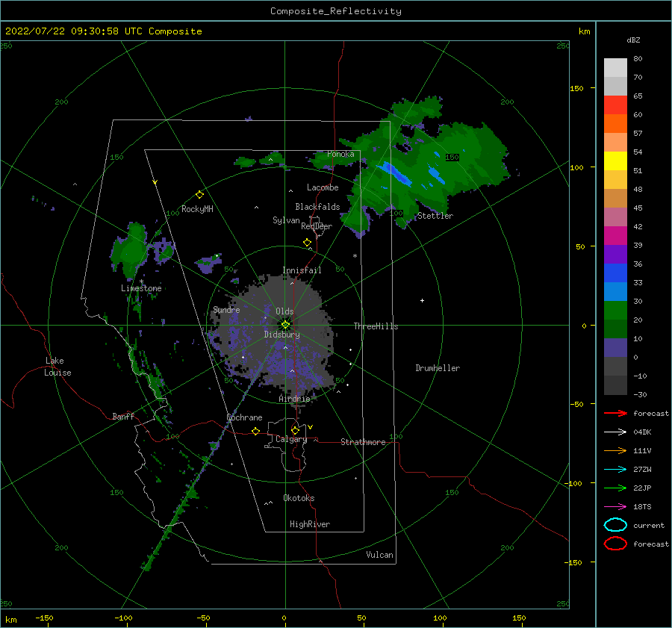Click the yellow diamond marker near RockyMH

tap(199, 195)
